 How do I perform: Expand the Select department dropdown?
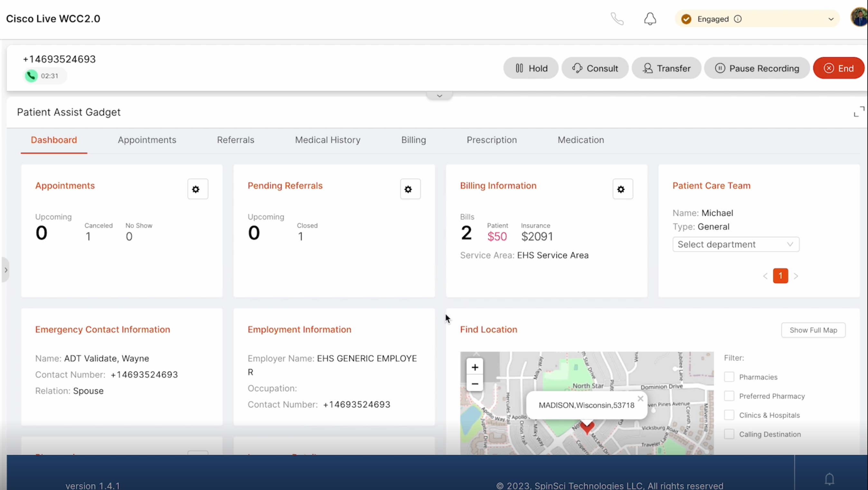736,244
